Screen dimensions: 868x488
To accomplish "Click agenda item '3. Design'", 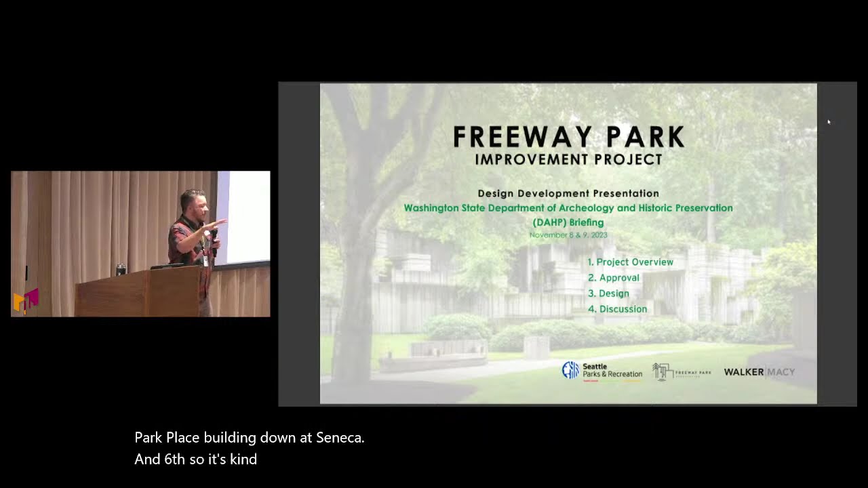I will (x=608, y=293).
